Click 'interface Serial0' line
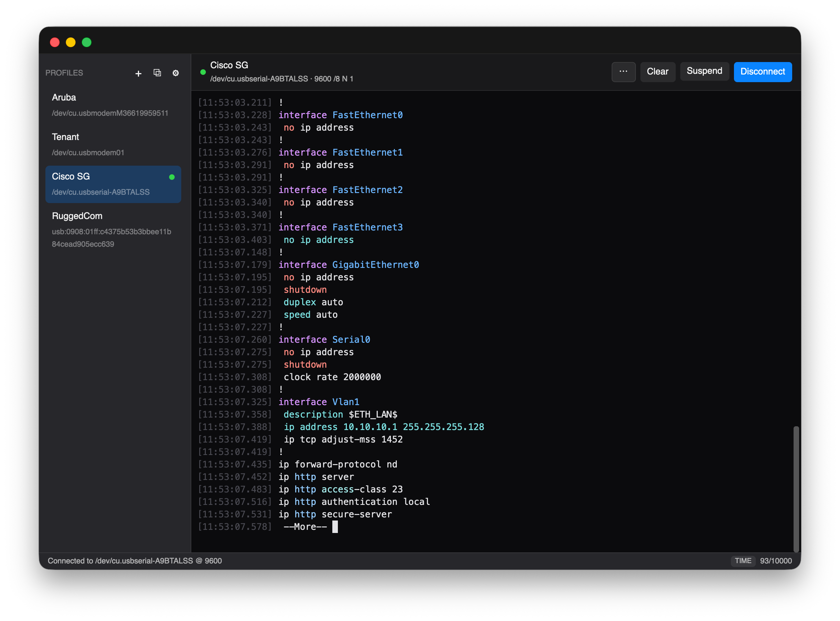 point(324,340)
